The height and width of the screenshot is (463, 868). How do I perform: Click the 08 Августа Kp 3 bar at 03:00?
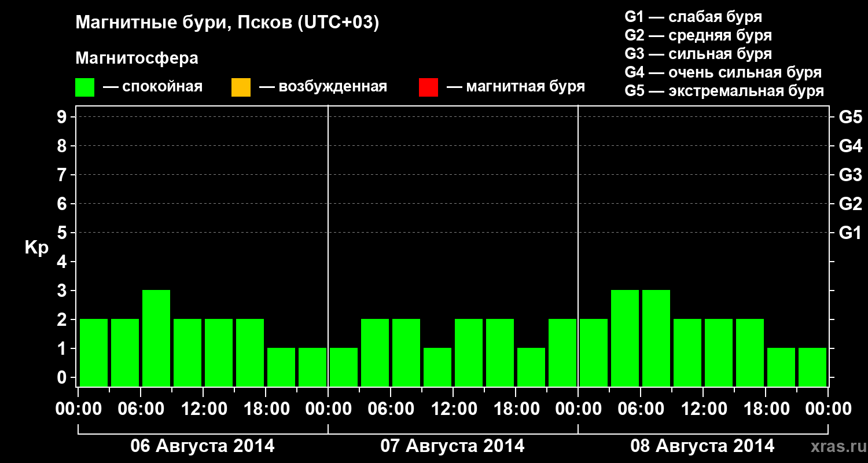pyautogui.click(x=625, y=338)
